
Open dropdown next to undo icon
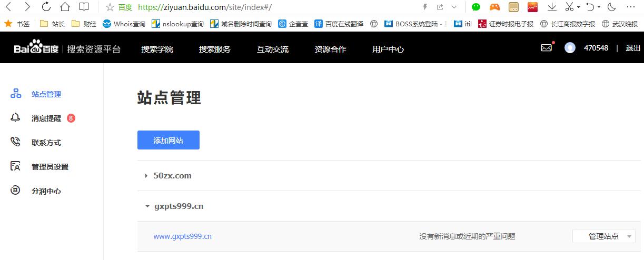(599, 7)
